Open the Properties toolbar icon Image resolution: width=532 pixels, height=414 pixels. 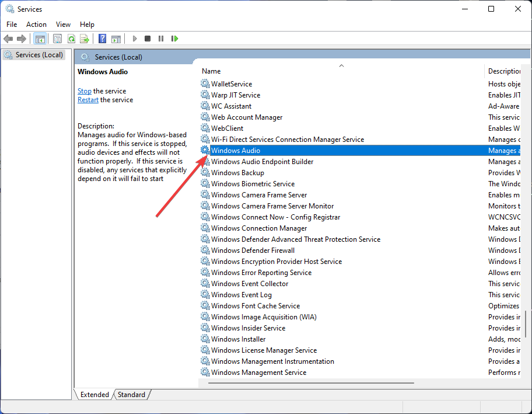(x=57, y=39)
